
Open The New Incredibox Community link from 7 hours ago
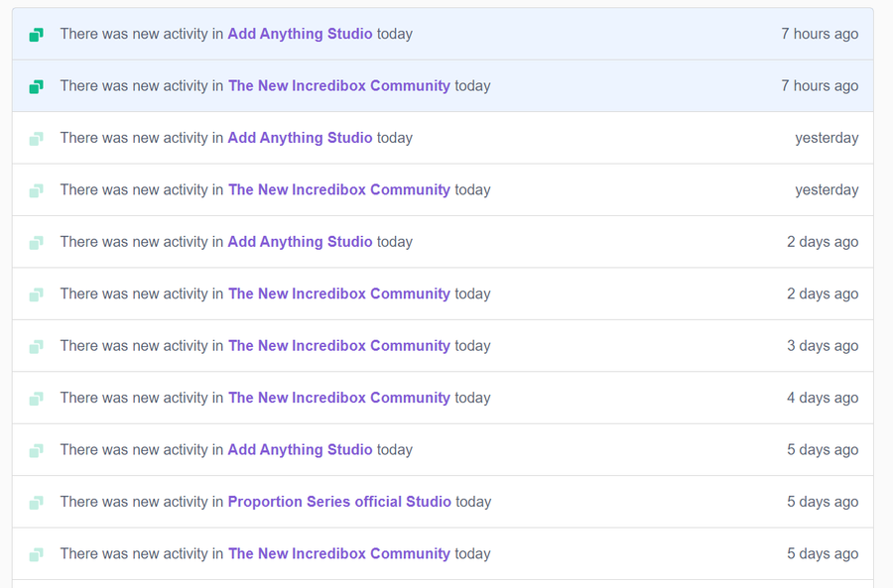click(339, 85)
